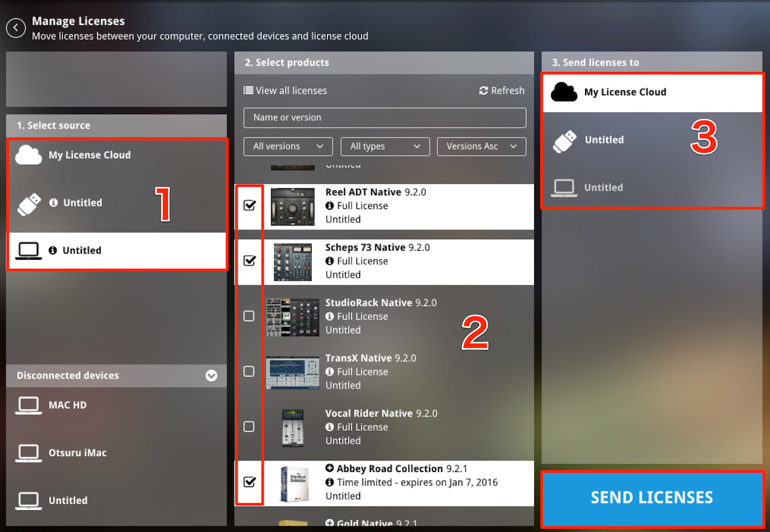Check the StudioRack Native checkbox
Viewport: 770px width, 532px height.
[x=249, y=316]
